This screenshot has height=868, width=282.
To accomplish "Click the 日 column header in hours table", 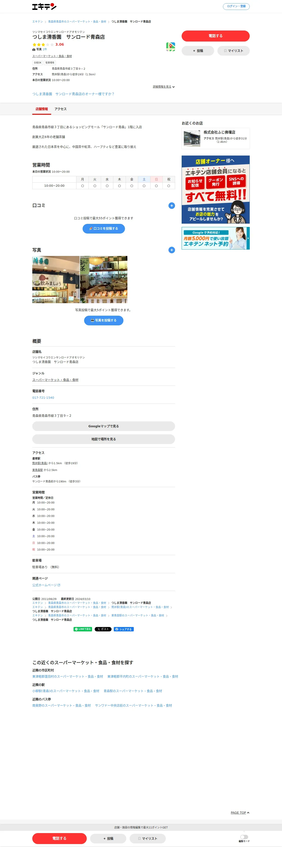I will pyautogui.click(x=156, y=179).
